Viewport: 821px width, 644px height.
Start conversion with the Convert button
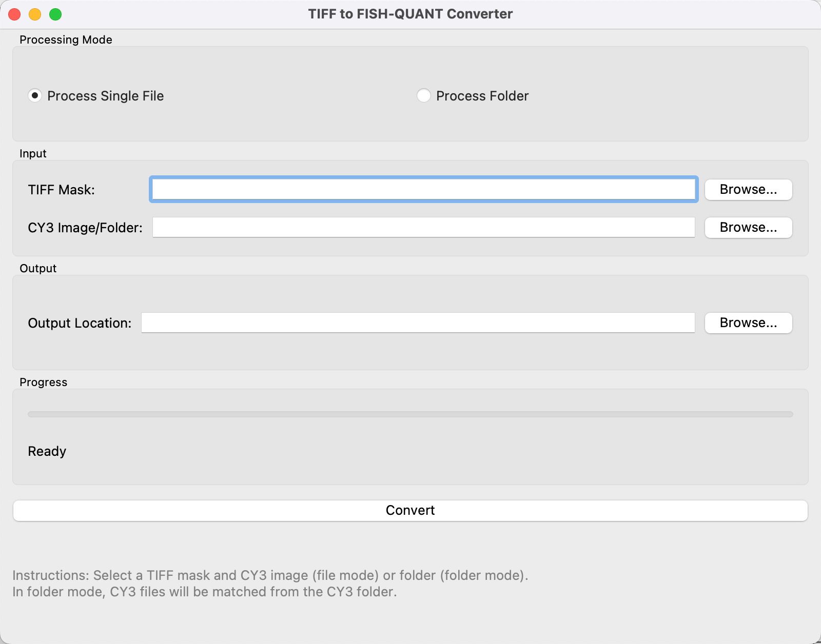[411, 511]
